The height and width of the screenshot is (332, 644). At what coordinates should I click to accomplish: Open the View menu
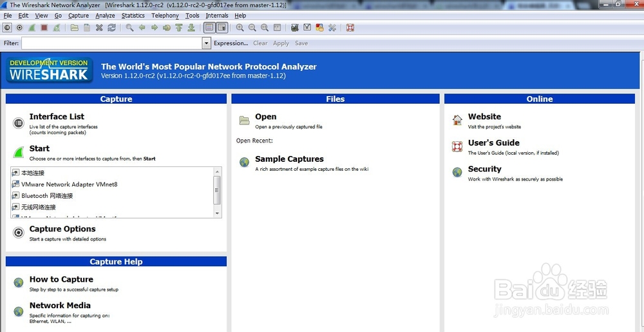pos(41,15)
